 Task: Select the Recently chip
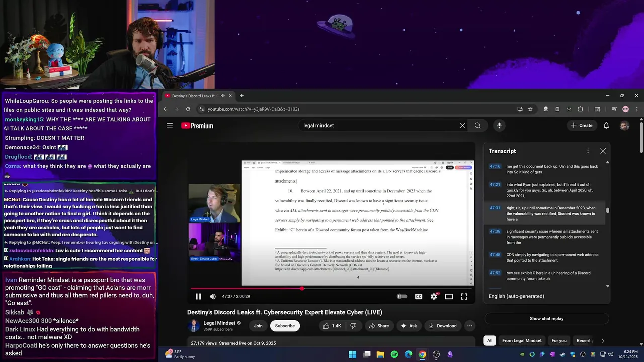tap(584, 341)
